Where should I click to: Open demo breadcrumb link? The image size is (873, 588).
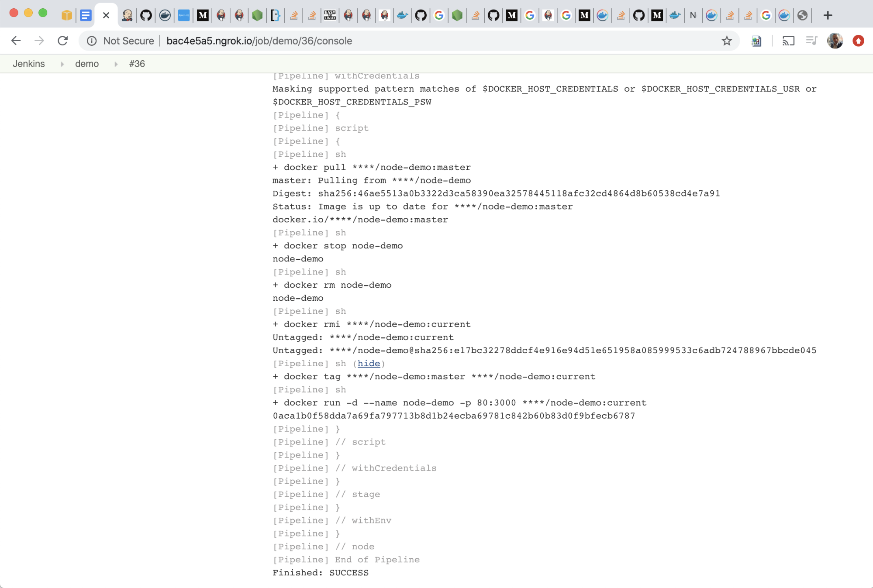(x=87, y=64)
